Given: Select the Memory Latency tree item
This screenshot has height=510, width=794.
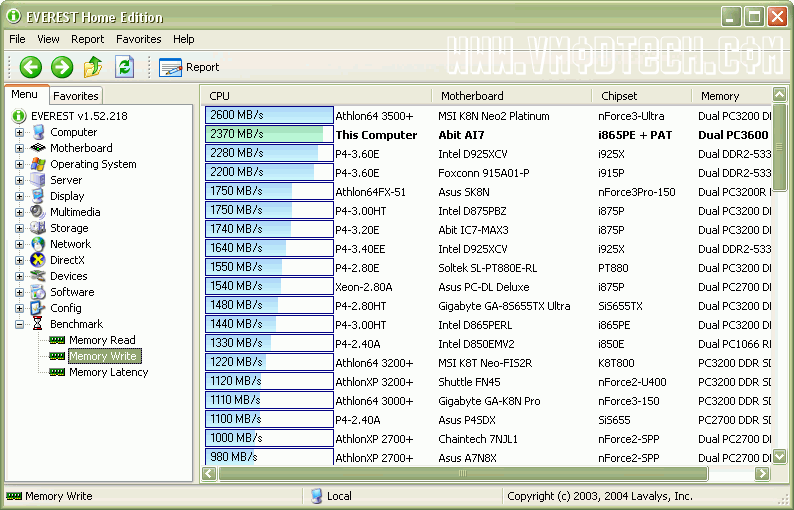Looking at the screenshot, I should pos(108,372).
